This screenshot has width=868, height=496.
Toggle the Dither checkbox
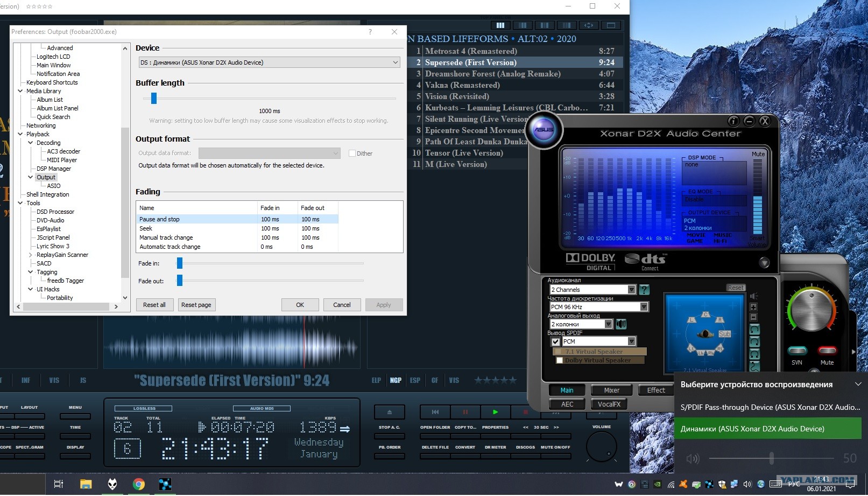click(352, 153)
